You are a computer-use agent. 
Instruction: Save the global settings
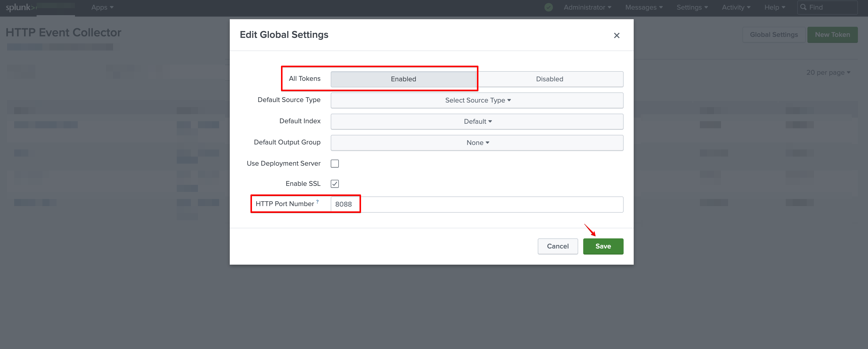point(603,246)
